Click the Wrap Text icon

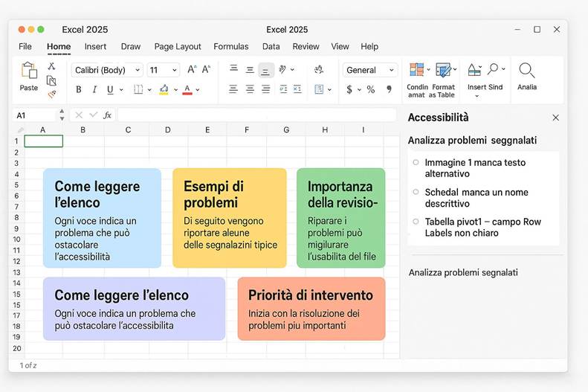(319, 69)
